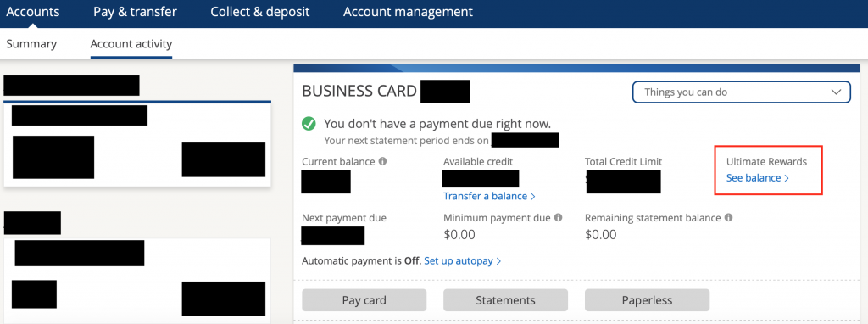This screenshot has height=324, width=868.
Task: Expand the Things you can do dropdown
Action: coord(741,92)
